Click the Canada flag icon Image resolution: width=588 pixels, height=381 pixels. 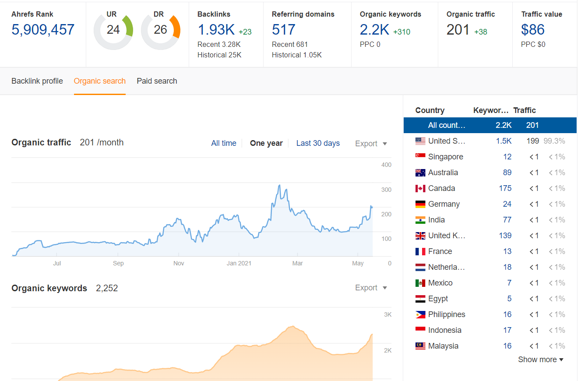pyautogui.click(x=420, y=188)
